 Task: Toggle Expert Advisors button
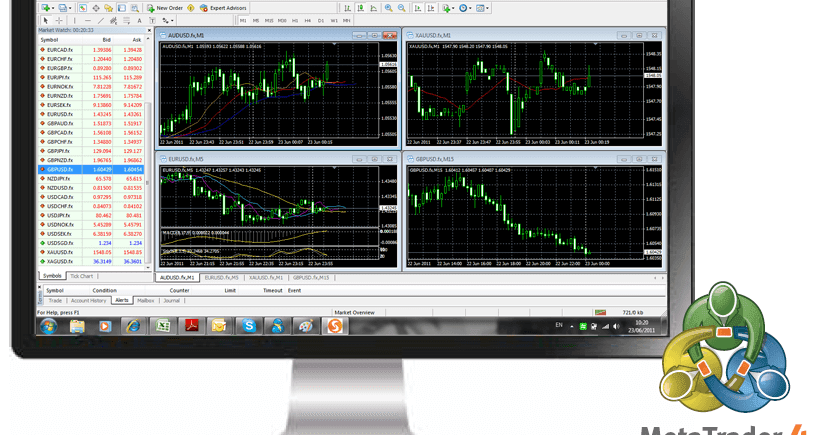coord(224,8)
